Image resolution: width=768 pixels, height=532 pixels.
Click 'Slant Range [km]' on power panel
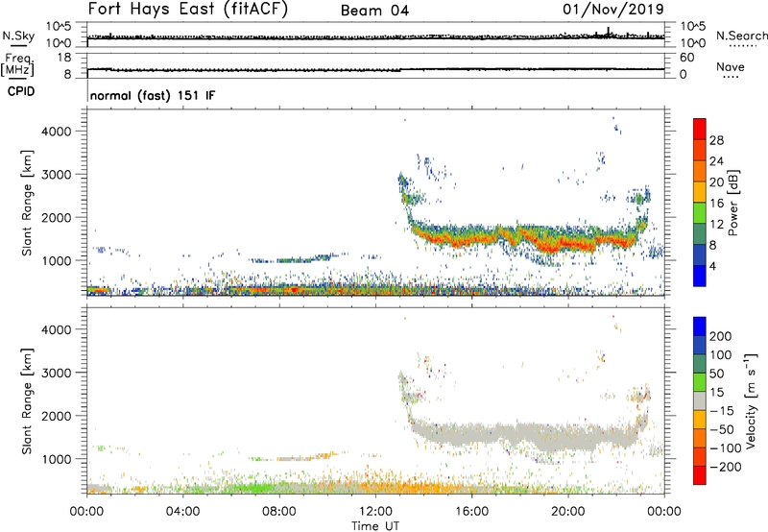click(x=27, y=203)
